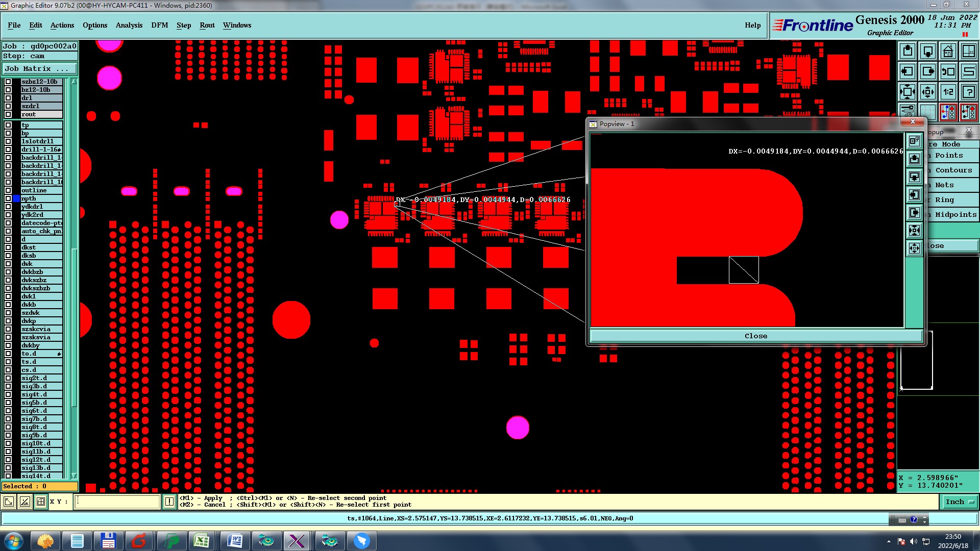Screen dimensions: 980x551
Task: Click the exclamation mark icon
Action: 169,502
